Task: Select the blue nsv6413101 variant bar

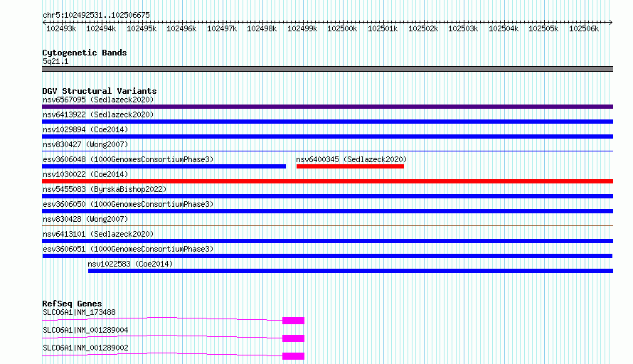Action: (327, 241)
